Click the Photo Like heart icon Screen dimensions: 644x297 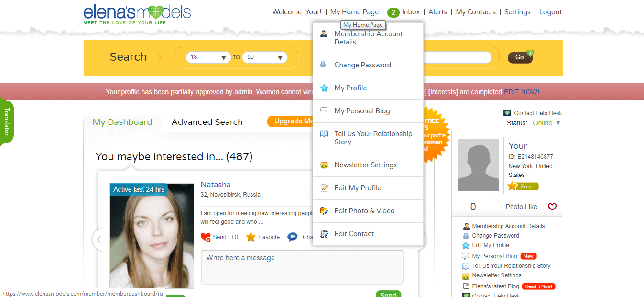tap(552, 207)
